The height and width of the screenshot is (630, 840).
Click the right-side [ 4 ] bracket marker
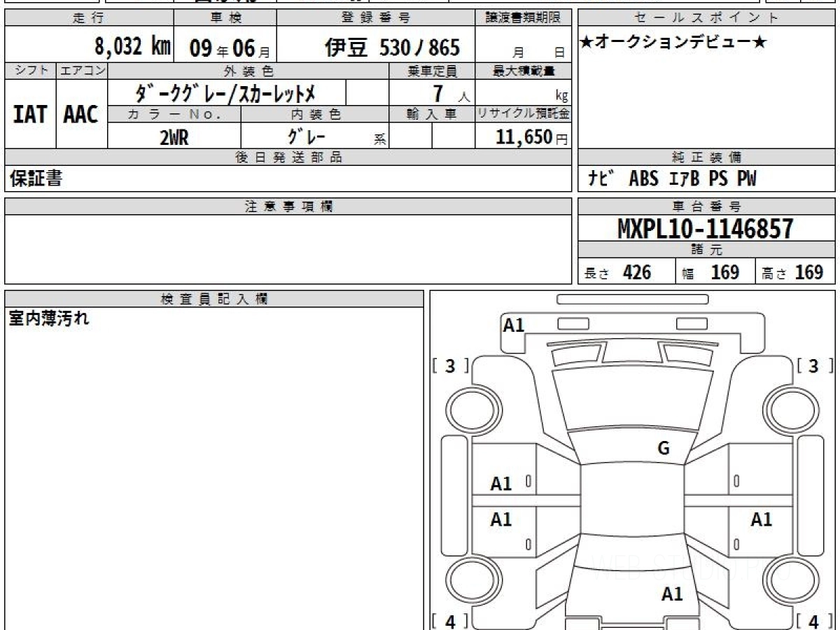click(x=813, y=621)
